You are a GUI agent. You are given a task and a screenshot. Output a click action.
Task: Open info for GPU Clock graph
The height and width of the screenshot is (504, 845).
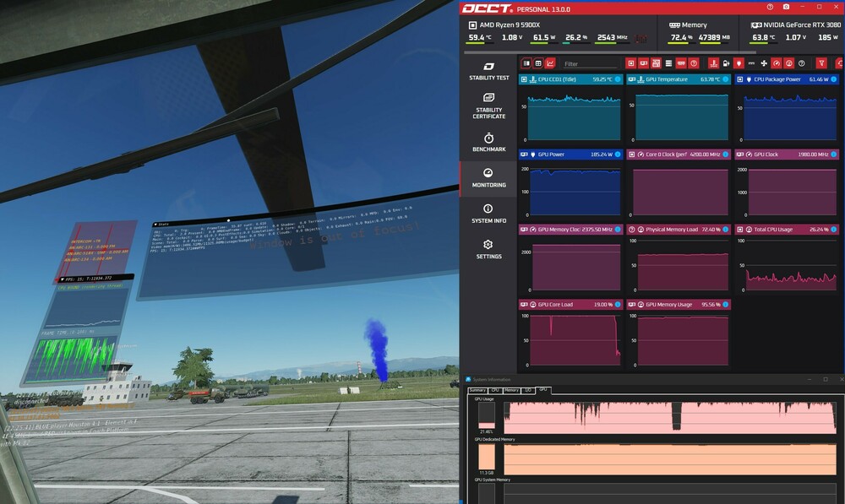834,154
